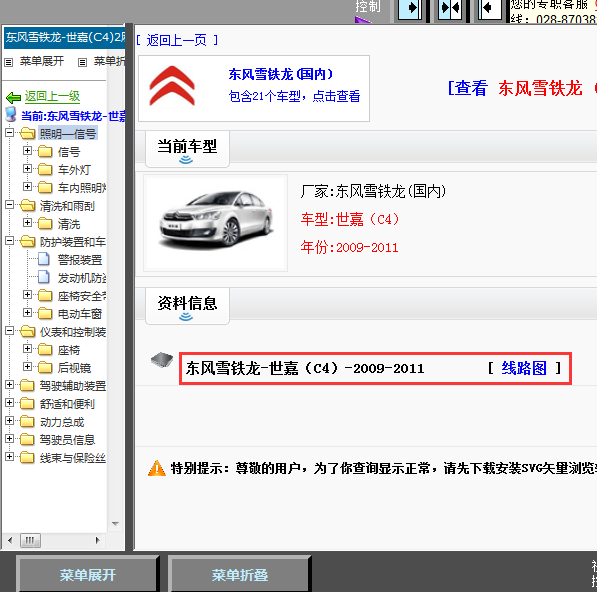Click the 查看 东风雪铁龙 header link

tap(522, 88)
